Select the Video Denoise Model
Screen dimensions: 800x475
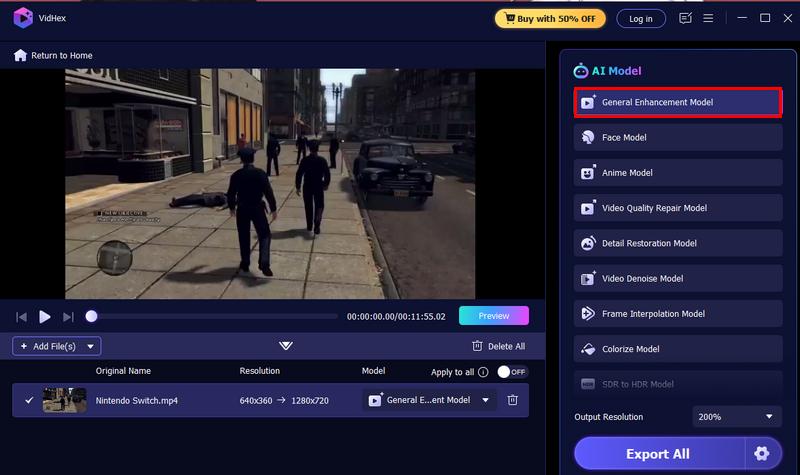[x=678, y=278]
